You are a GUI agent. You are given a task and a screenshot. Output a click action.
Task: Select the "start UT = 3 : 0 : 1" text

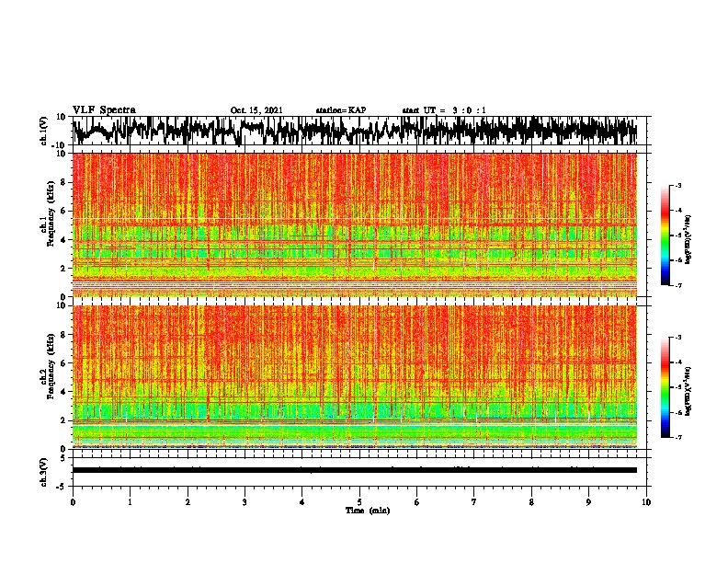click(x=444, y=110)
